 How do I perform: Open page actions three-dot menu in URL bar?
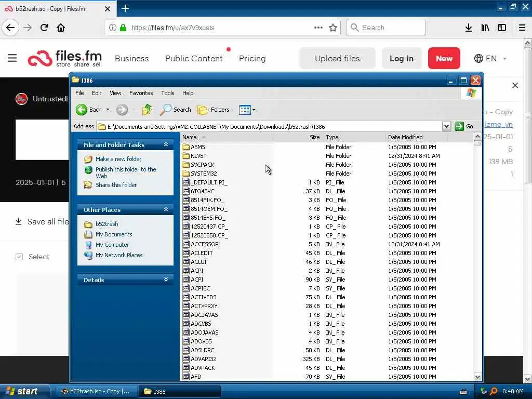(318, 28)
